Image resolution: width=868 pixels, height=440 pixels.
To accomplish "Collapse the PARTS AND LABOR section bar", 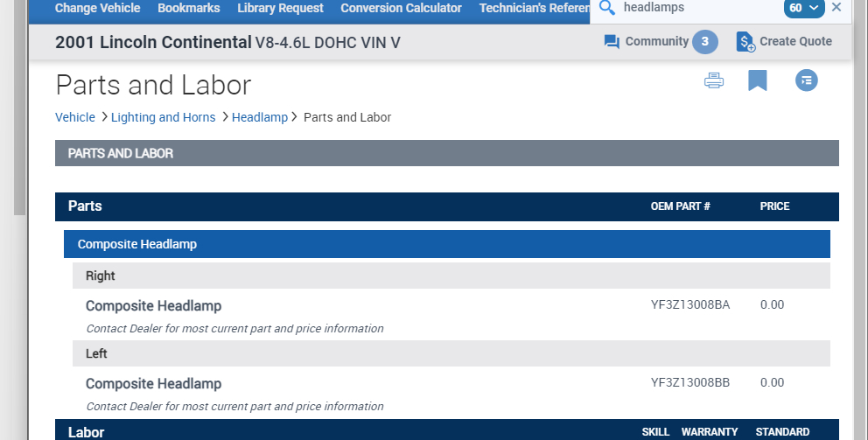I will (446, 153).
